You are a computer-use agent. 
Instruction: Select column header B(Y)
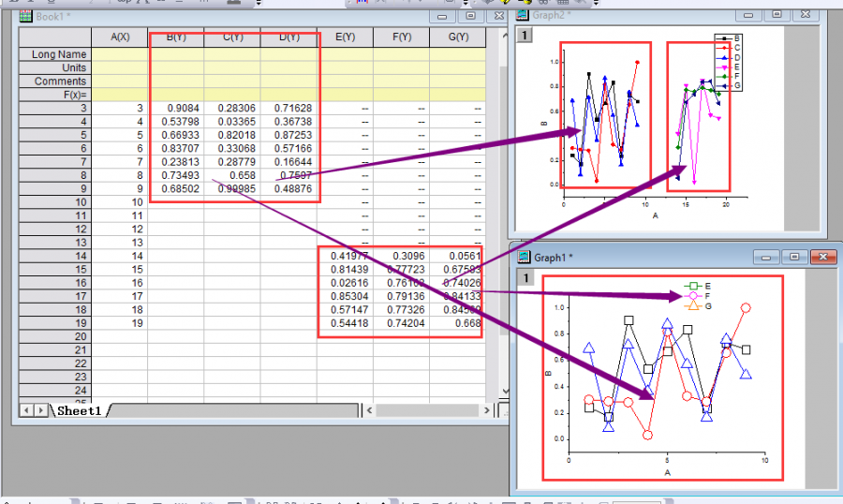176,37
